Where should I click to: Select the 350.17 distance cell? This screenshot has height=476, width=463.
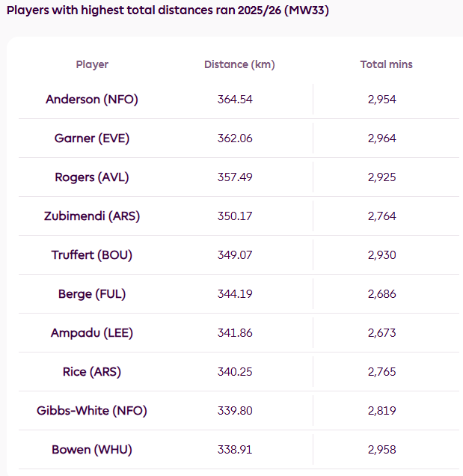click(235, 216)
